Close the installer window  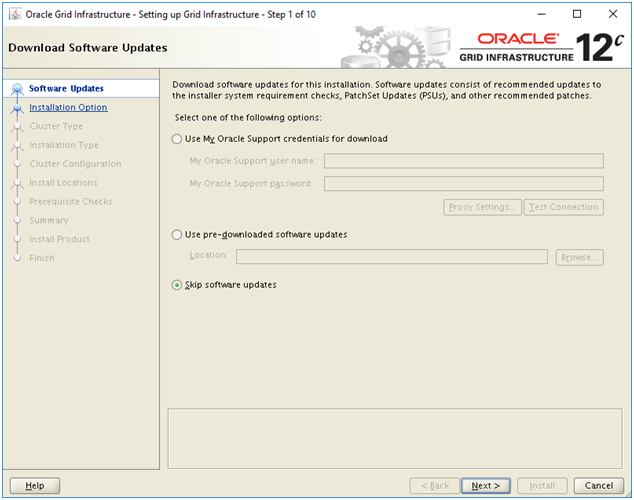(613, 14)
